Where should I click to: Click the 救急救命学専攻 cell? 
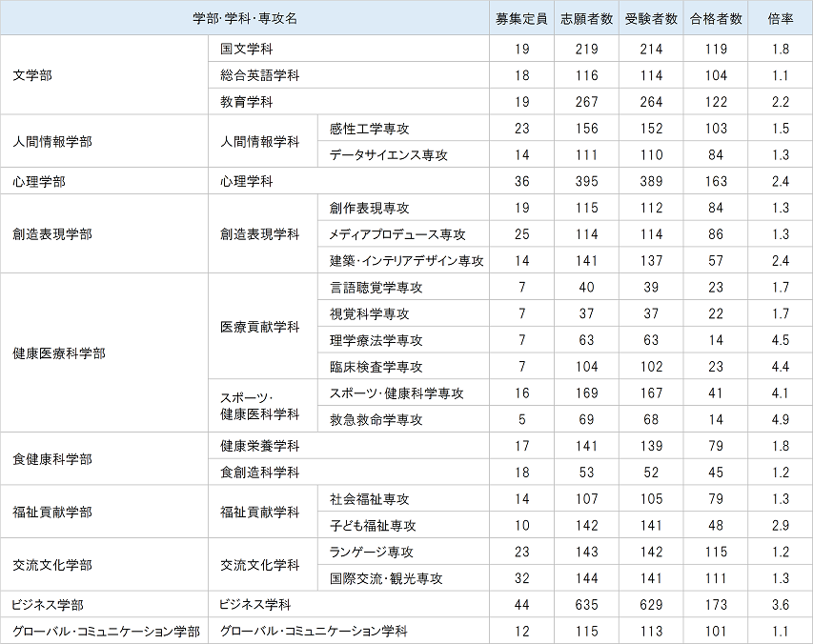[376, 419]
